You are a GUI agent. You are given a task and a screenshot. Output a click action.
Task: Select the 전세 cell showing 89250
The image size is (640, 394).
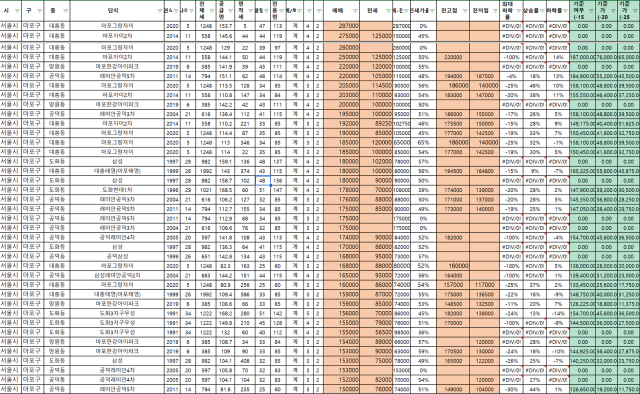tap(376, 124)
